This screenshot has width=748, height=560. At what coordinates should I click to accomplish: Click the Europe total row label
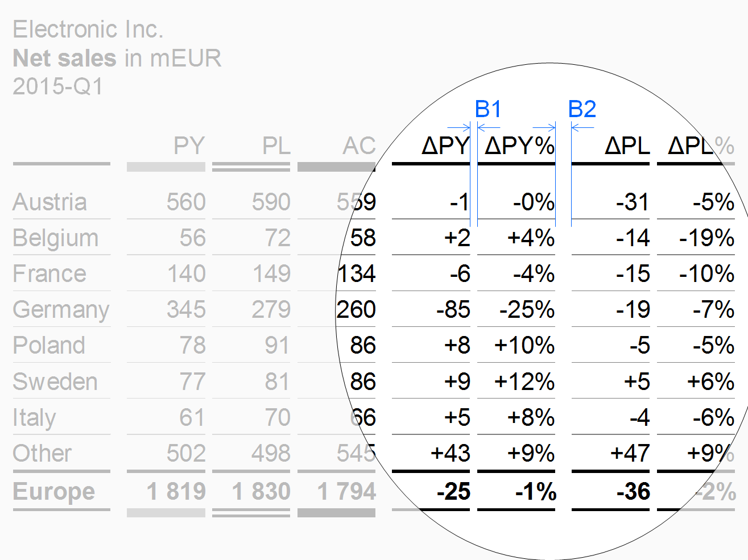54,492
